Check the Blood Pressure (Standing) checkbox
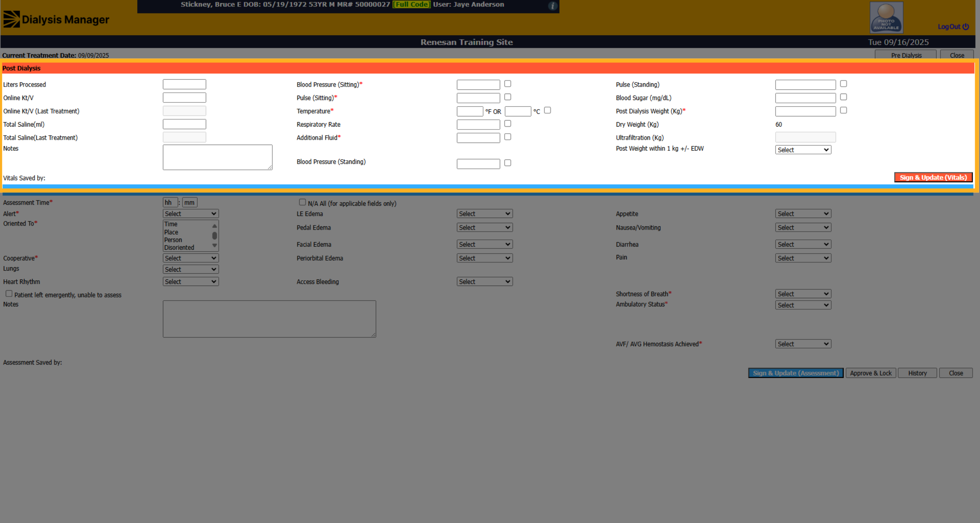Screen dimensions: 980x523 (508, 163)
